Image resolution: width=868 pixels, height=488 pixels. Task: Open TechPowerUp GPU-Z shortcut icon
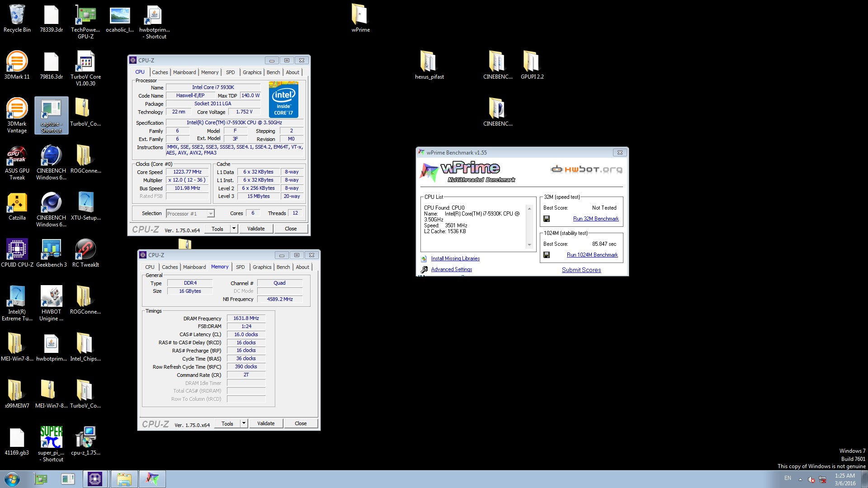[85, 21]
